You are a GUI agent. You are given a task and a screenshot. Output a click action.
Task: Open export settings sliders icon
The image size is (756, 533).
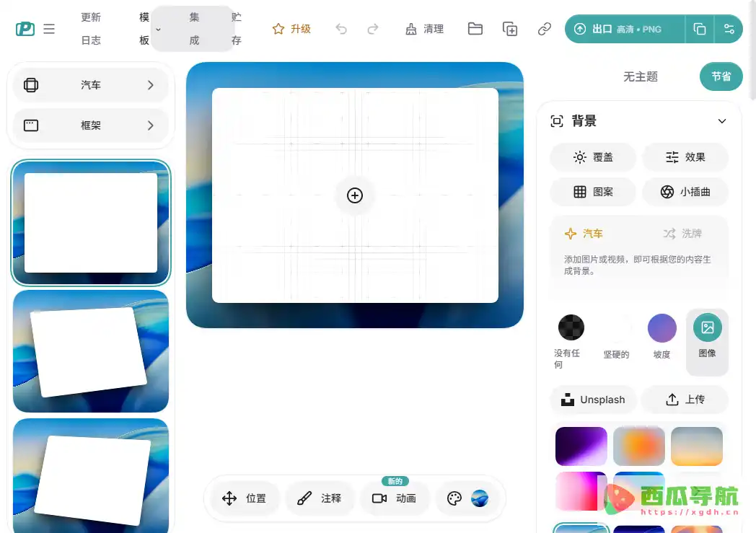(x=729, y=29)
